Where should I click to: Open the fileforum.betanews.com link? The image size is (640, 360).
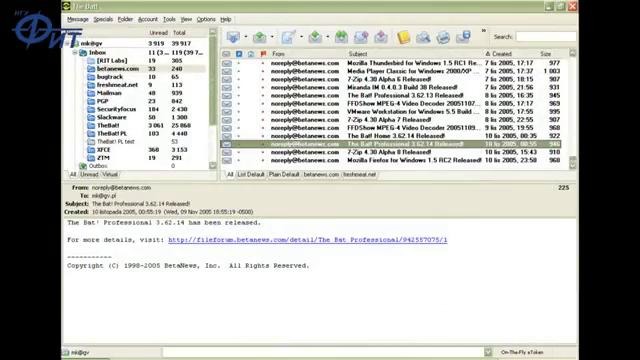[308, 240]
